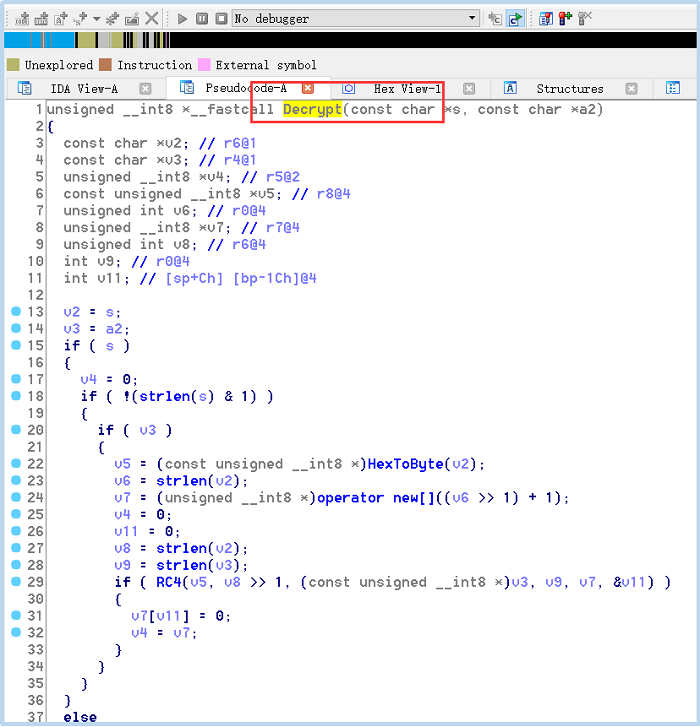Close the Structures tab
Screen dimensions: 700x727
tap(631, 89)
